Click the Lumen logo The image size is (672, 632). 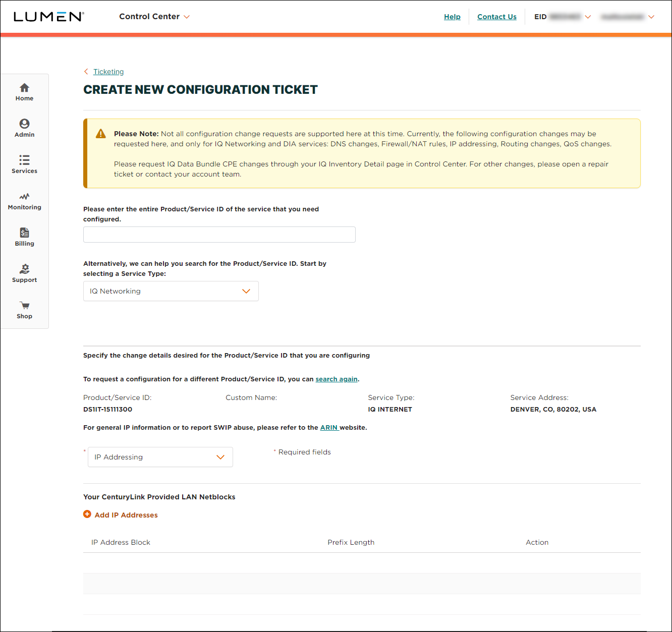point(48,17)
